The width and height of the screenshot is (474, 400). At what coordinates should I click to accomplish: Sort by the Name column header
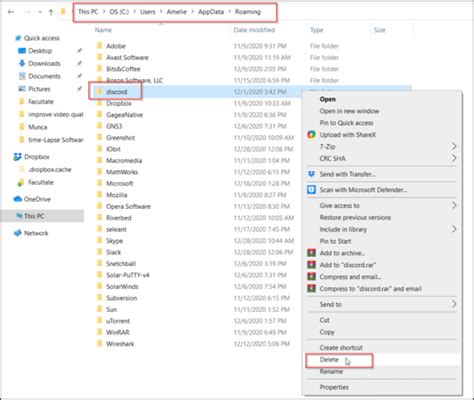[103, 30]
